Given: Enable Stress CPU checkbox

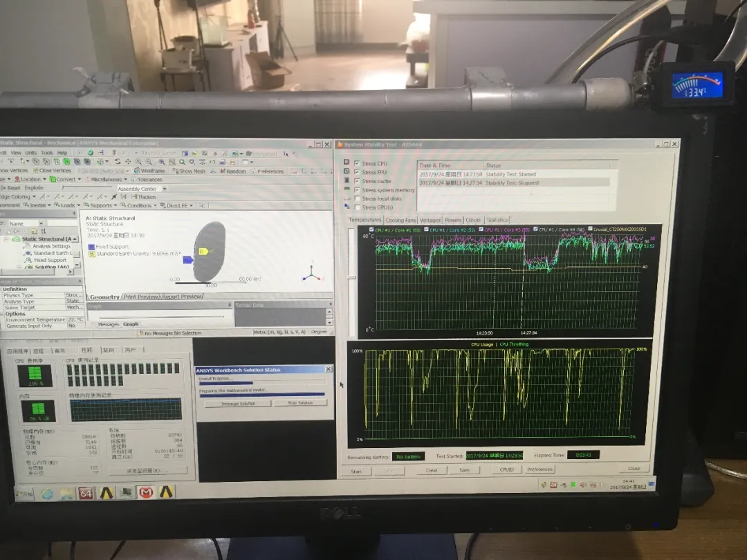Looking at the screenshot, I should [357, 163].
